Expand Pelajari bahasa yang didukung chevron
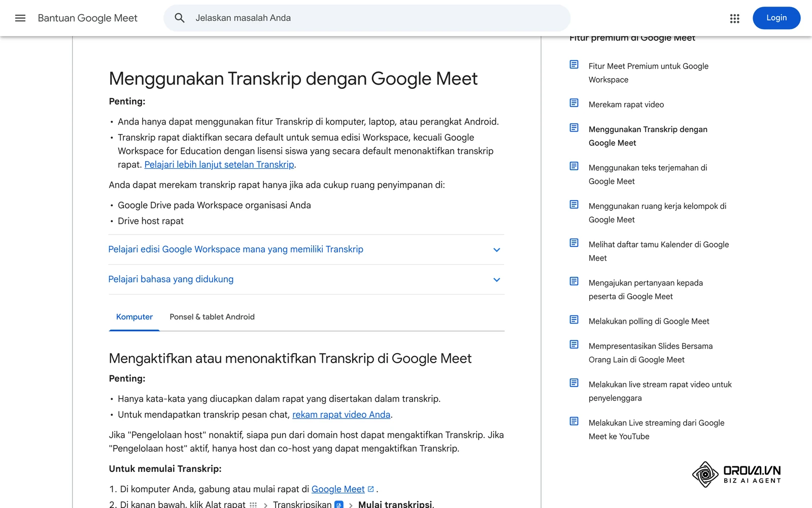Image resolution: width=812 pixels, height=508 pixels. 497,280
